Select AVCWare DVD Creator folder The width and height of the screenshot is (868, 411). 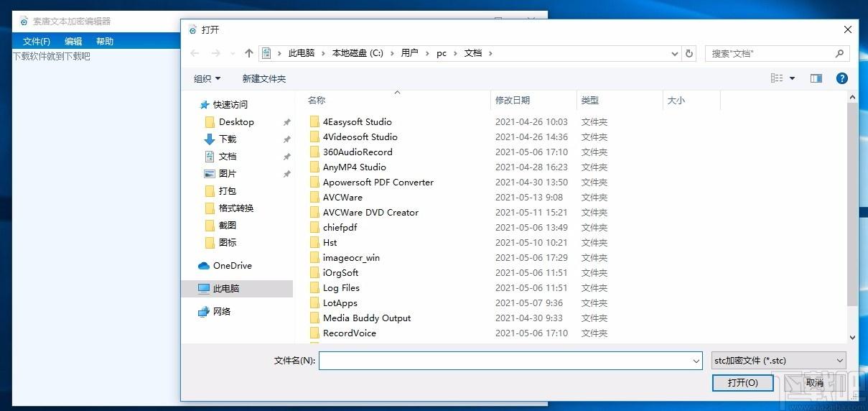[370, 213]
